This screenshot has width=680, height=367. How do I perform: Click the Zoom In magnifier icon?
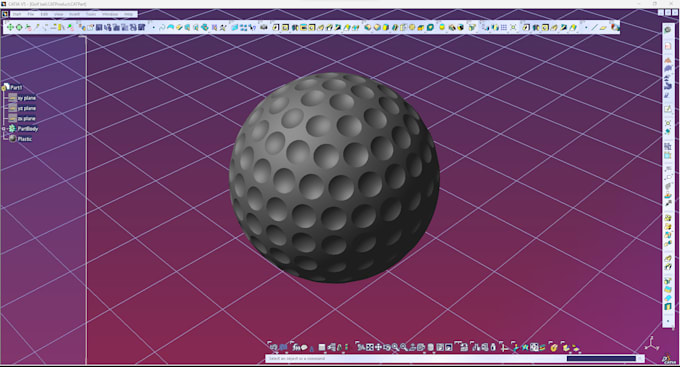pyautogui.click(x=395, y=347)
